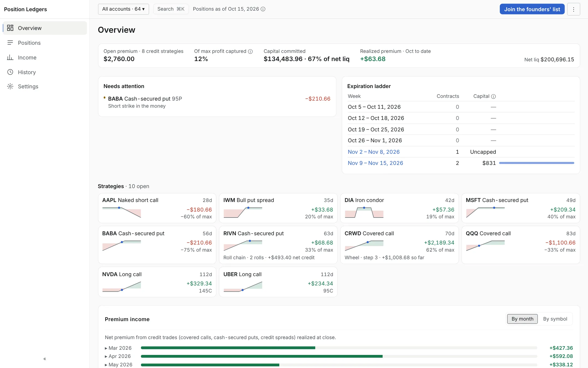The image size is (588, 368).
Task: Click info icon next to Of max profit captured
Action: [x=250, y=51]
